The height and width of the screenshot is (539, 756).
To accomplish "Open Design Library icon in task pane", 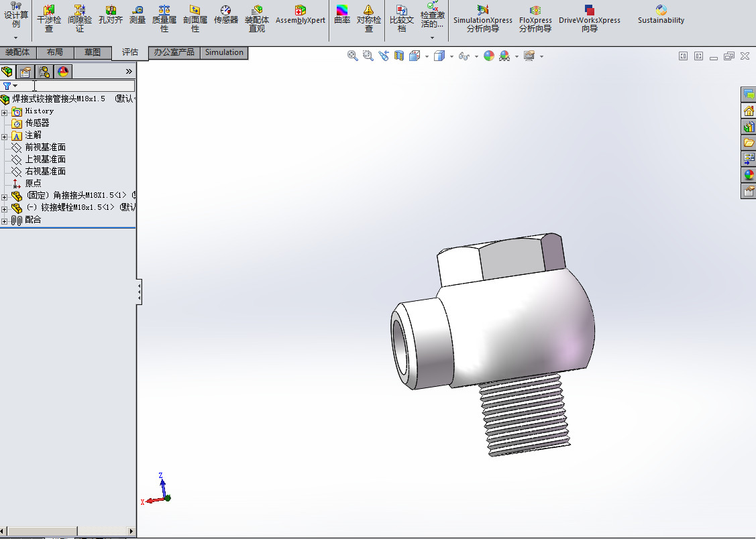I will pyautogui.click(x=749, y=127).
